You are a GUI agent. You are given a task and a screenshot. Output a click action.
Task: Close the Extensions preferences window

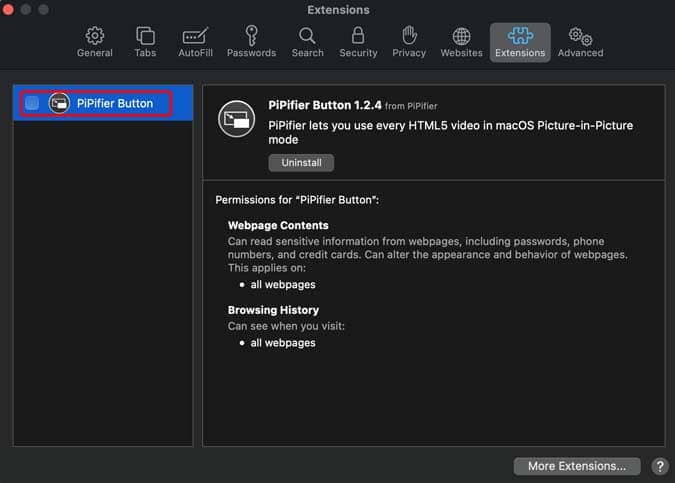12,10
